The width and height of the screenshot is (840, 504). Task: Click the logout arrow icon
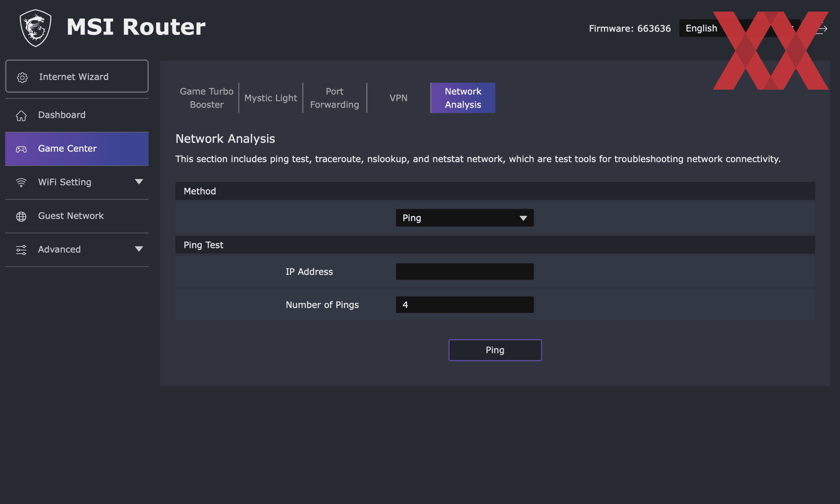point(822,28)
